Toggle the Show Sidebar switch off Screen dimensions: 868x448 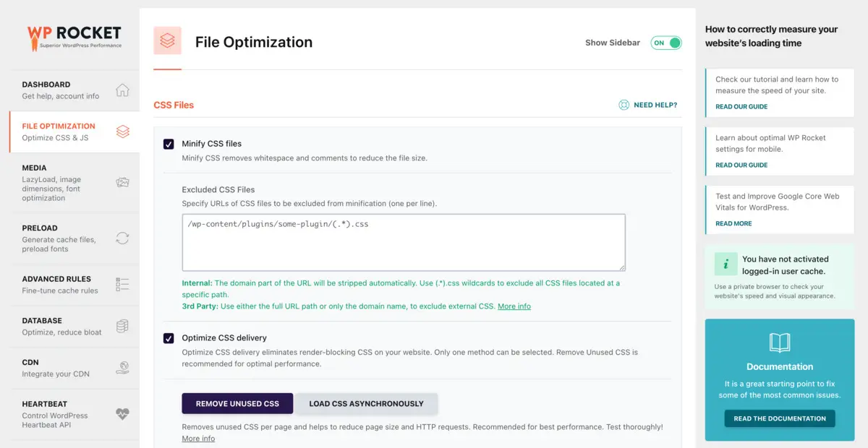pyautogui.click(x=666, y=43)
